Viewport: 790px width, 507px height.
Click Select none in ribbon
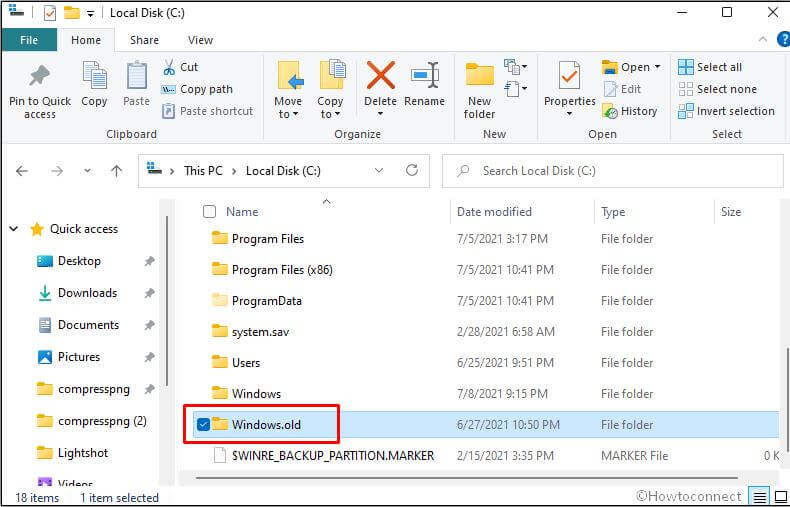pyautogui.click(x=717, y=89)
